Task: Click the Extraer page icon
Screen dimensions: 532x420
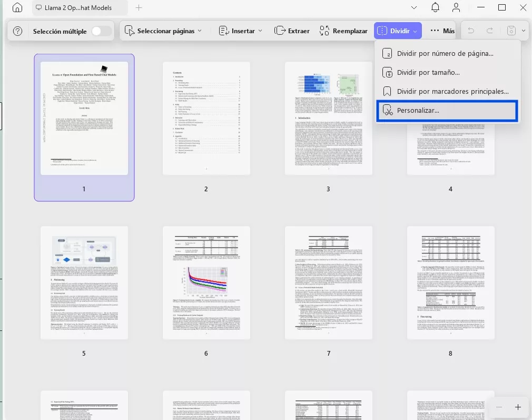Action: pos(280,31)
